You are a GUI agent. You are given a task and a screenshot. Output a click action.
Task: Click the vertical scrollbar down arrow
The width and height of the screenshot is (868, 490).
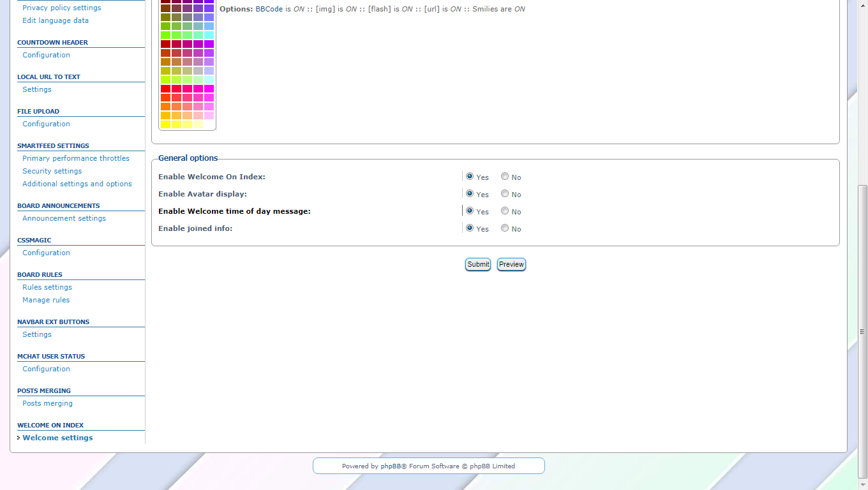coord(862,485)
